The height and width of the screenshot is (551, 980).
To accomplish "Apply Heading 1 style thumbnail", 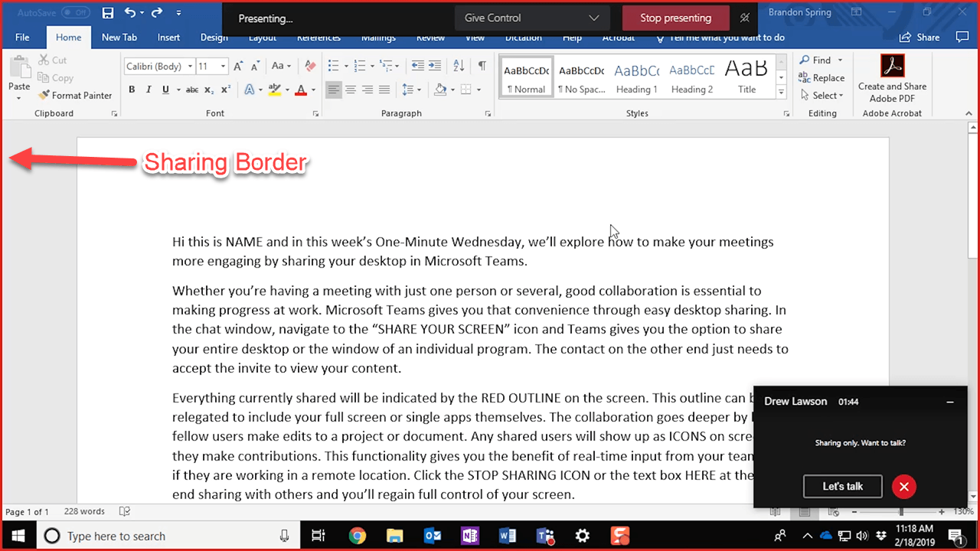I will click(637, 77).
